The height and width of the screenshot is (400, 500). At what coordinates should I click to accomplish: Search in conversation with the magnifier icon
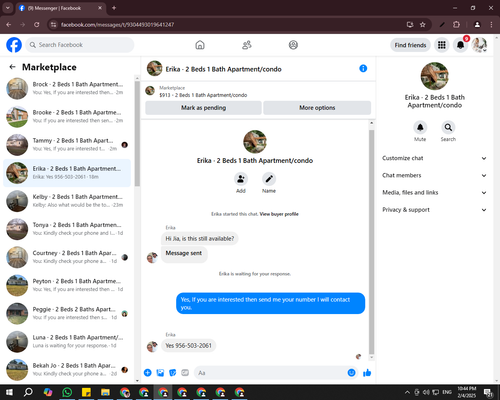pyautogui.click(x=448, y=127)
